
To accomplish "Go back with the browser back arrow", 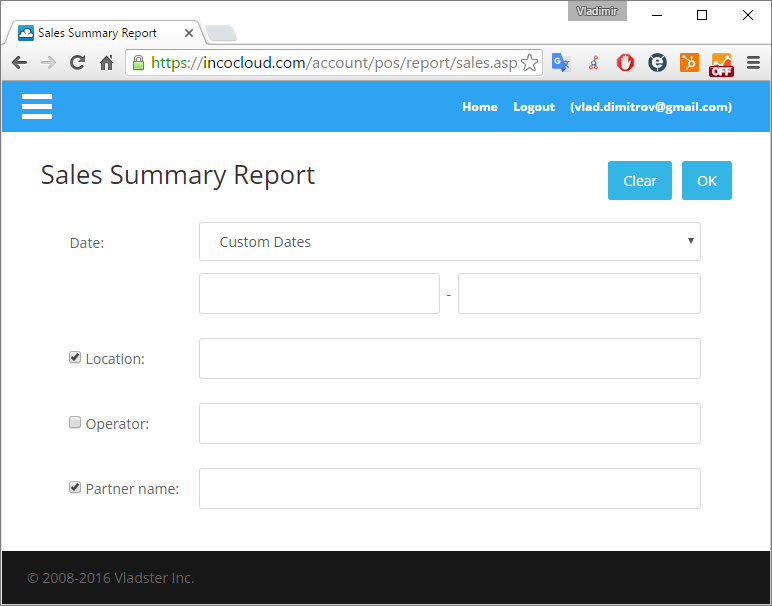I will tap(19, 63).
